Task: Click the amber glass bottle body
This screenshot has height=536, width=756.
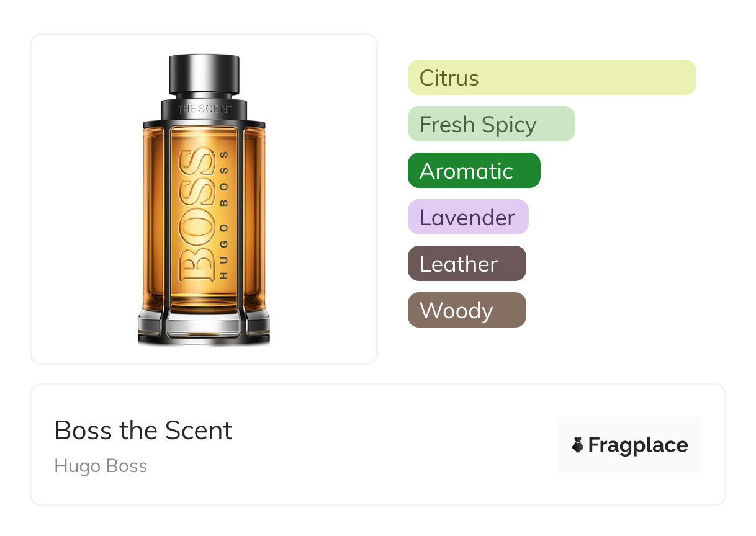Action: [x=204, y=217]
